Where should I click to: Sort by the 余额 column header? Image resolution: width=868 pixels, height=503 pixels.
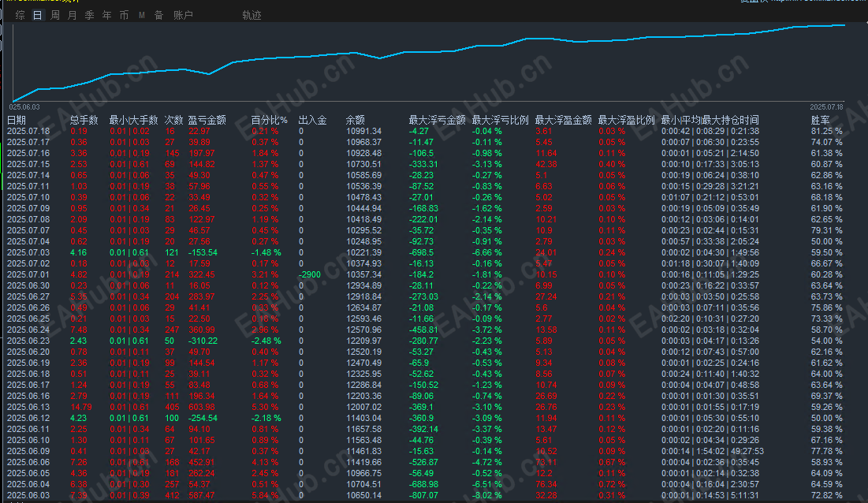[356, 120]
